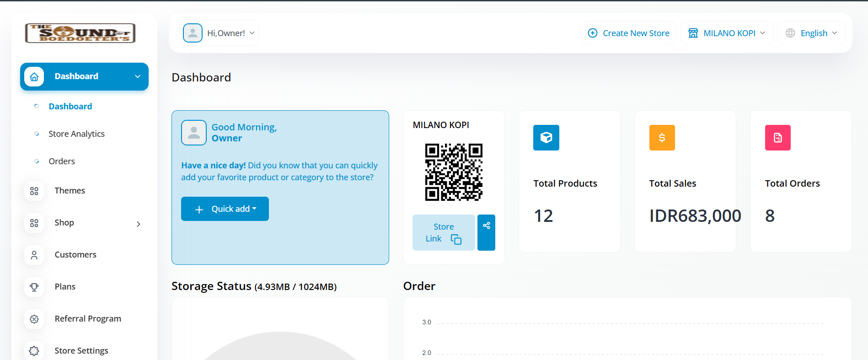Click the storefront icon beside MILANO KOPI
This screenshot has width=868, height=360.
tap(693, 33)
